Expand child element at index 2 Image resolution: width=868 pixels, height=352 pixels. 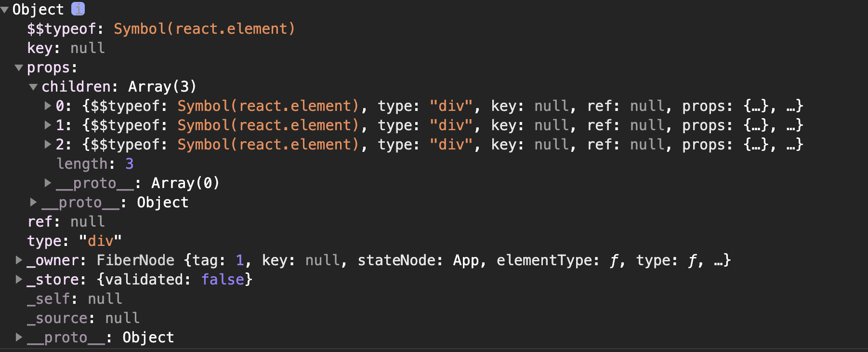click(x=48, y=144)
